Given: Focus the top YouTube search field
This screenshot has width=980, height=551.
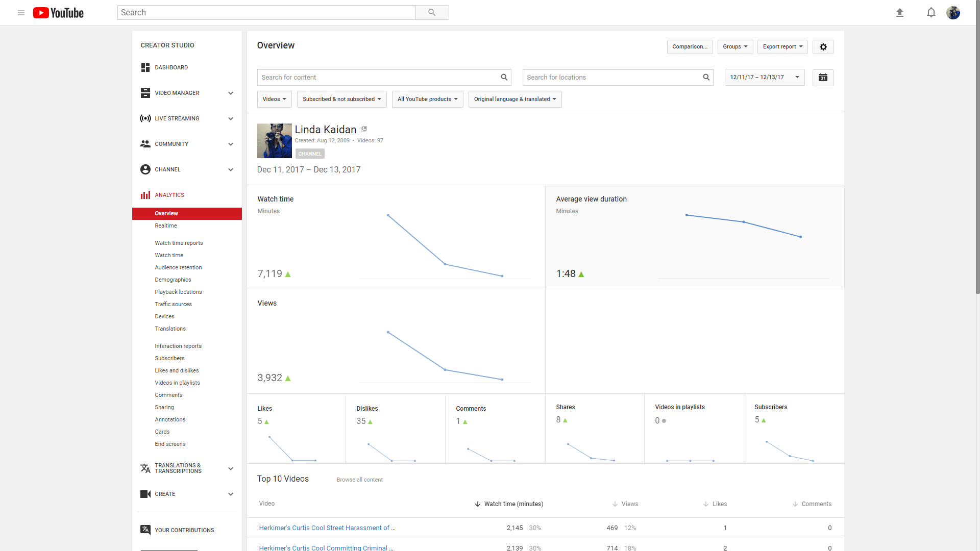Looking at the screenshot, I should click(266, 13).
